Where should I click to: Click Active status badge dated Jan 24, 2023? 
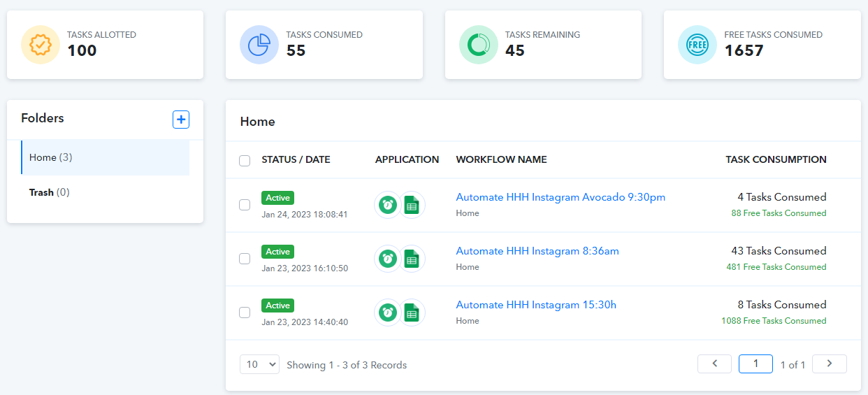pos(277,198)
